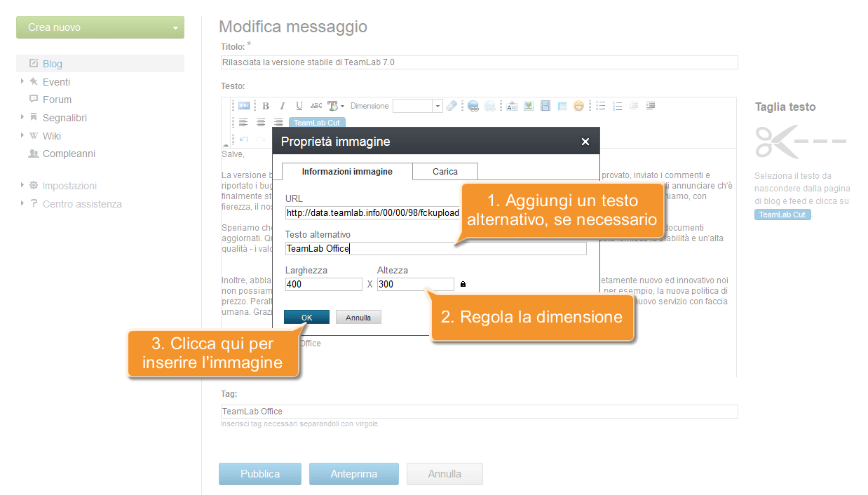868x495 pixels.
Task: Open the Dimensione font size dropdown
Action: coord(438,106)
